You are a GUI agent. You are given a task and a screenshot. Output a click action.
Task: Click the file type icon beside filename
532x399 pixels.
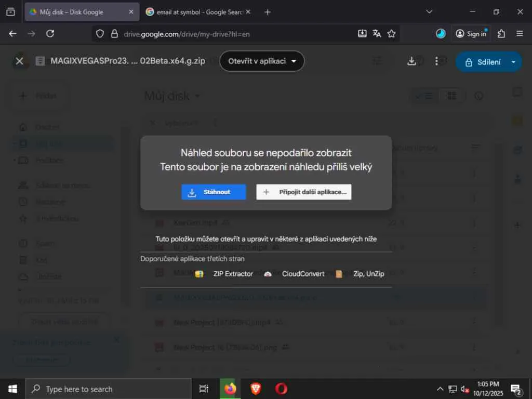41,61
